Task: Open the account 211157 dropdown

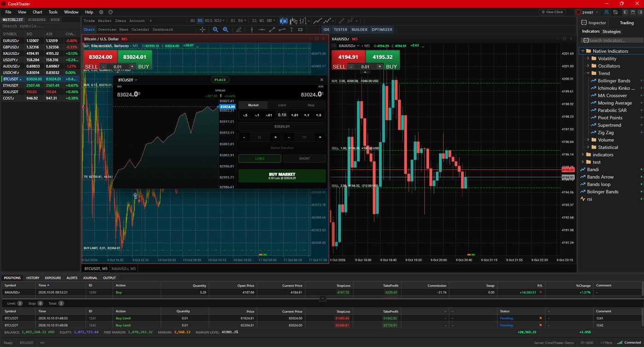Action: click(x=588, y=12)
